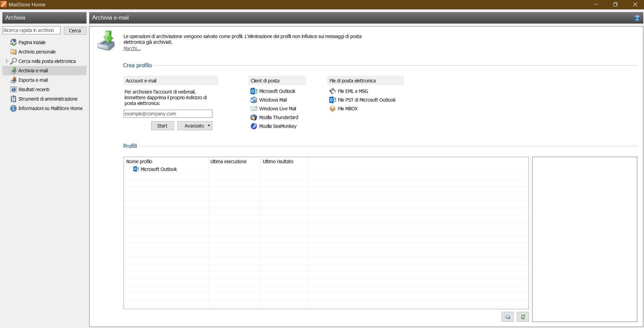This screenshot has width=644, height=328.
Task: Click the Windows Mail client icon
Action: 254,100
